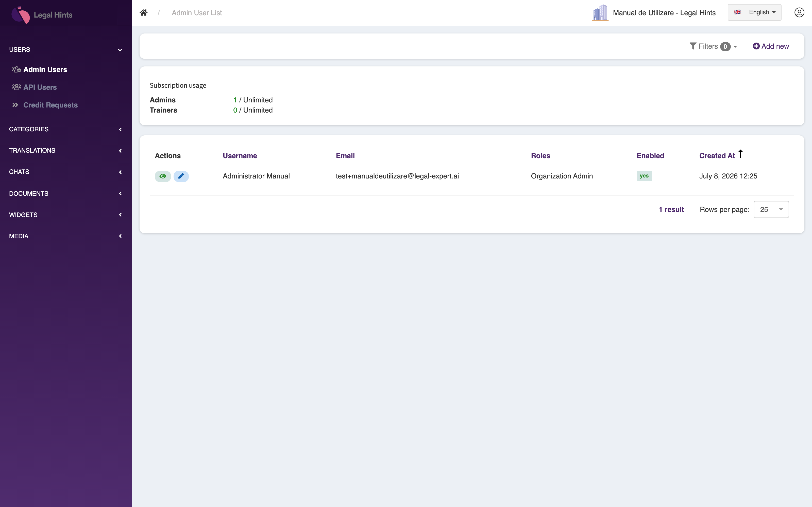Open the Rows per page dropdown
Screen dimensions: 812x507
[x=771, y=210]
